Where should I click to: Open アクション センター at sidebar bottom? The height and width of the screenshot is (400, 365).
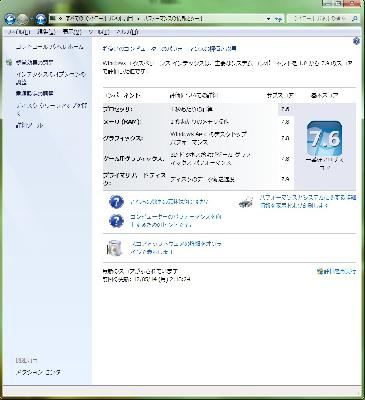[38, 372]
